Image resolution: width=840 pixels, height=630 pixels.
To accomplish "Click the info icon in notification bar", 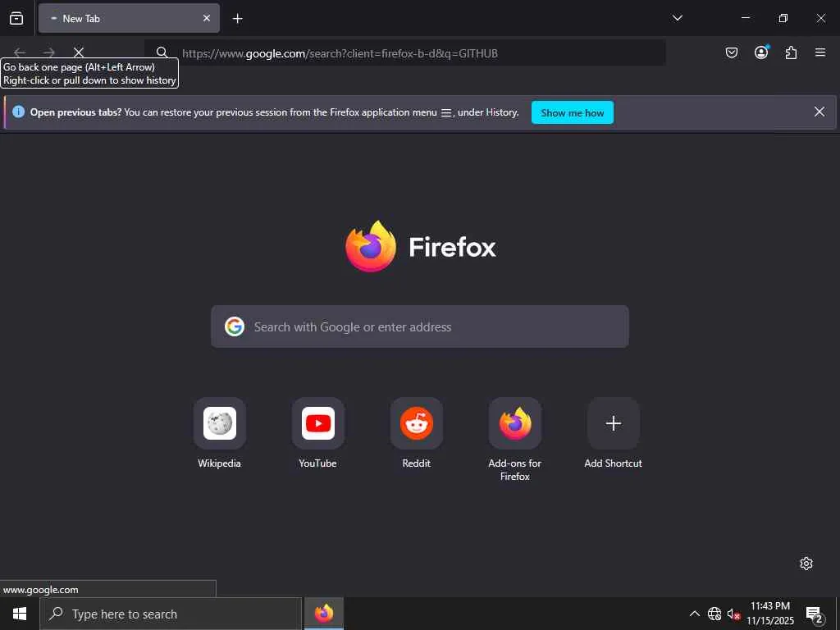I will click(x=18, y=112).
